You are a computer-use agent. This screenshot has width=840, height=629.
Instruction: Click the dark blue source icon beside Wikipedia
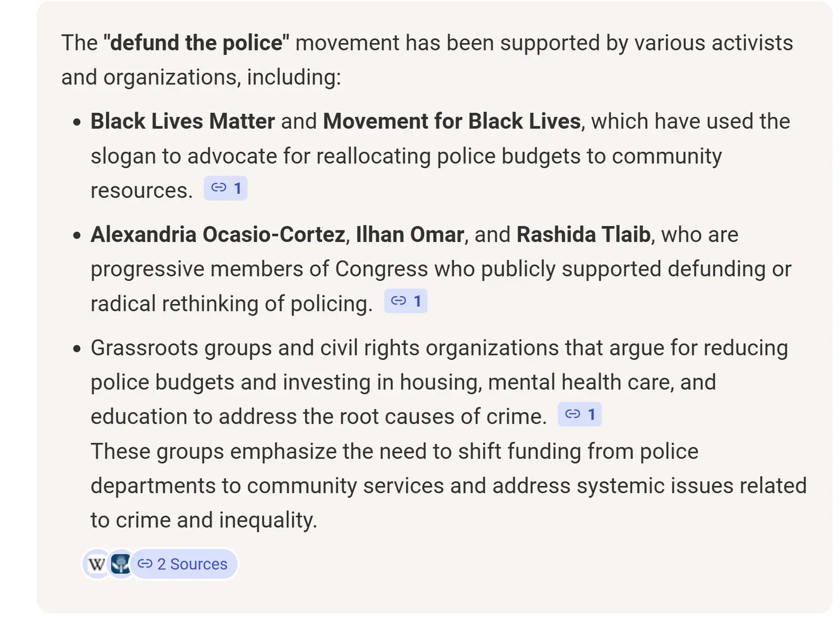(121, 564)
